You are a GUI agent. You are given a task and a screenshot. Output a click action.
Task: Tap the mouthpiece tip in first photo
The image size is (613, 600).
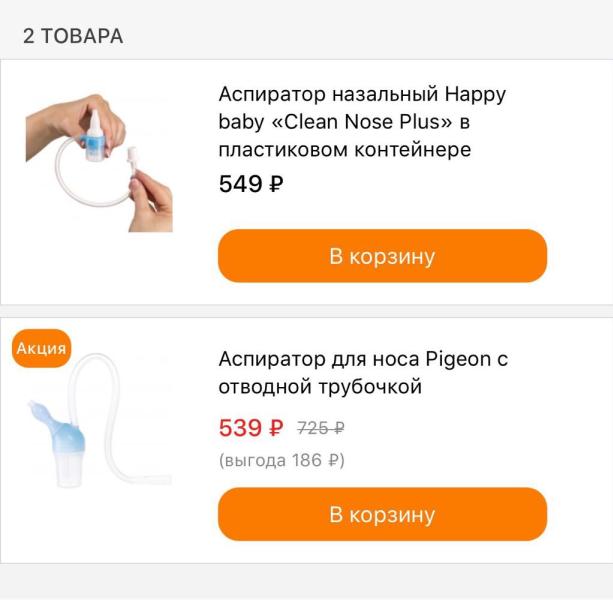pyautogui.click(x=132, y=158)
